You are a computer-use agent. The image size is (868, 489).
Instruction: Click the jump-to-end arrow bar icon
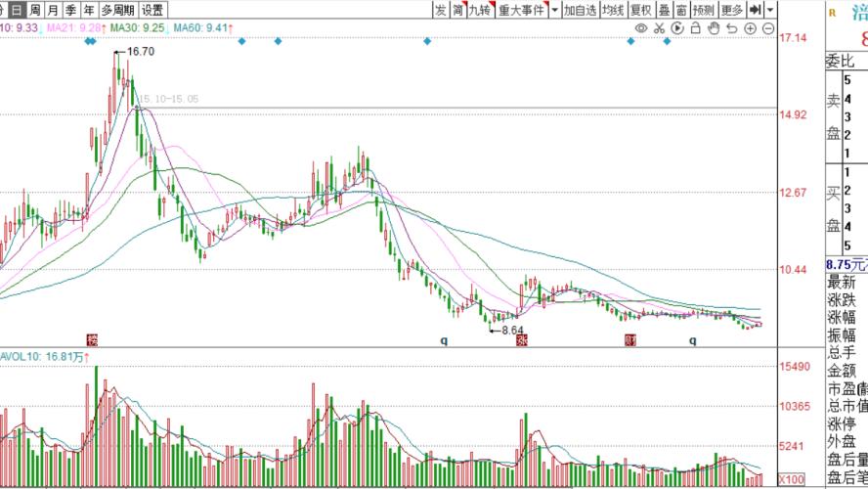756,10
